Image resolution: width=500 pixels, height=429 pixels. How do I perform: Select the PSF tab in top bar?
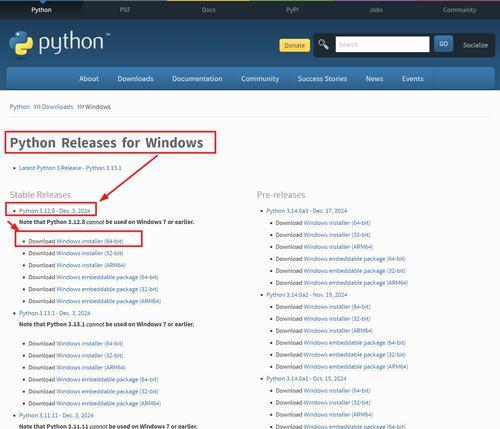tap(125, 10)
